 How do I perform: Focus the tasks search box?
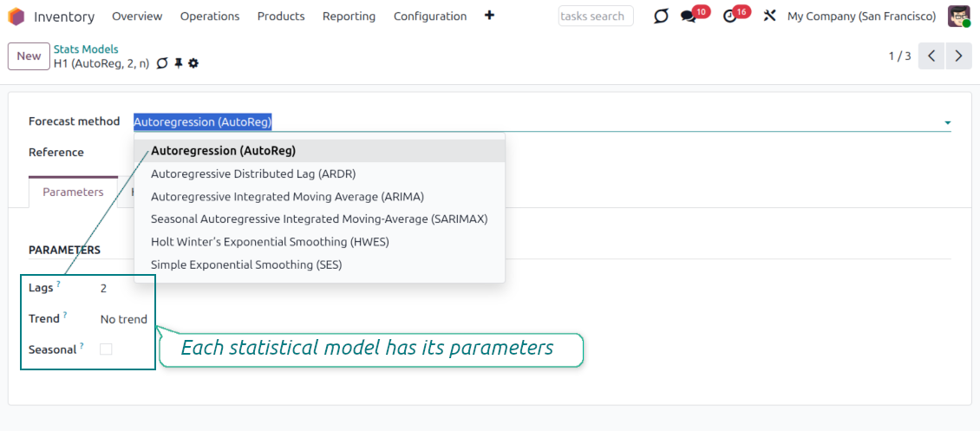tap(596, 16)
